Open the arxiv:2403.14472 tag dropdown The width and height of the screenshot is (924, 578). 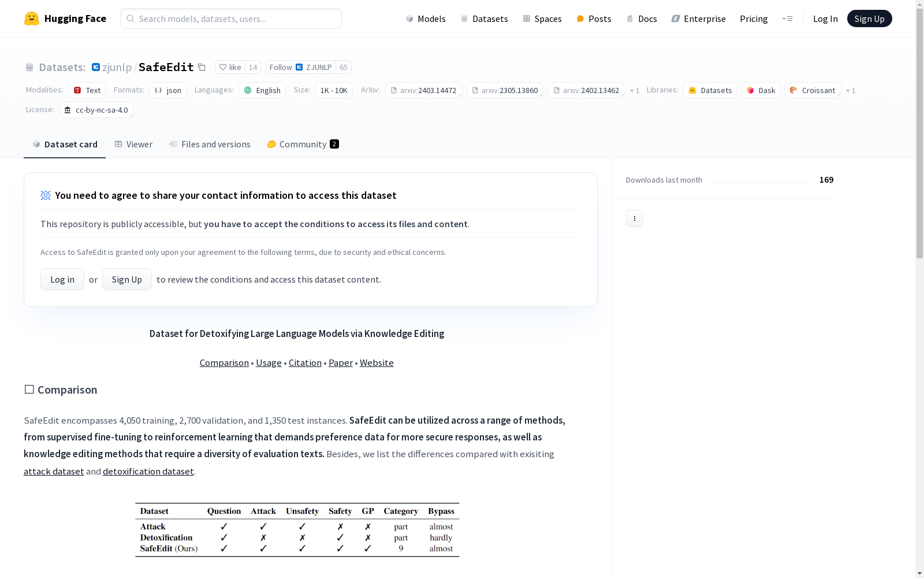(x=423, y=90)
